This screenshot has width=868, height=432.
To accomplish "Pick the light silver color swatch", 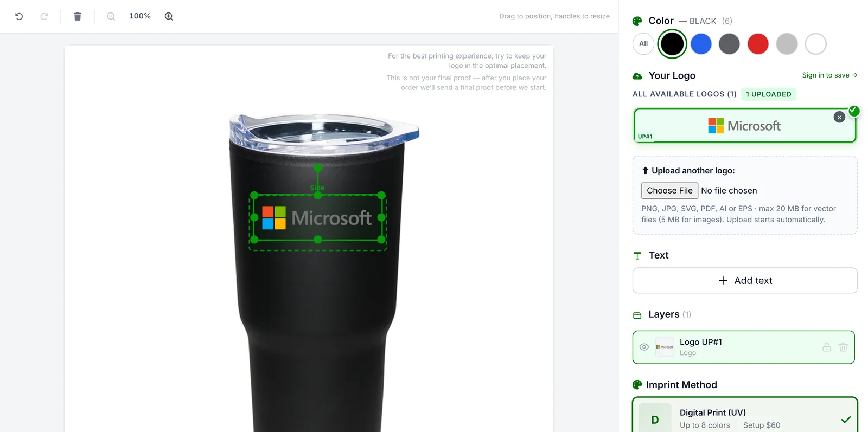I will click(x=787, y=44).
